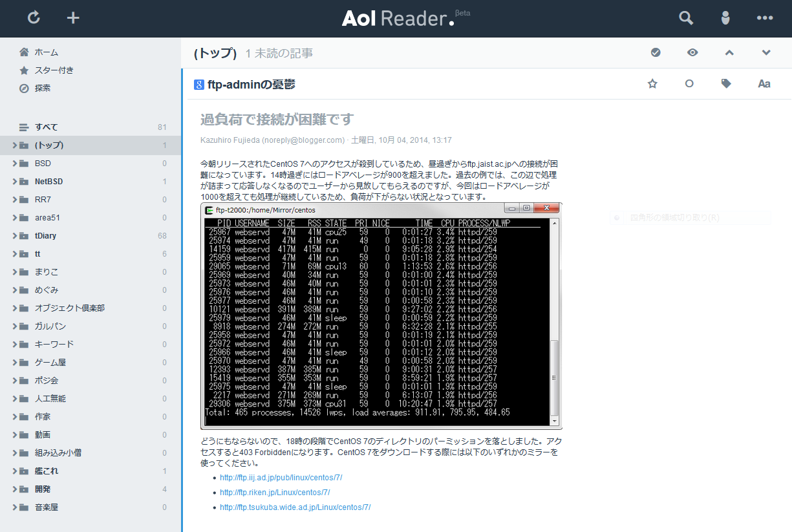The height and width of the screenshot is (532, 792).
Task: Change font size with Aa icon
Action: coord(764,83)
